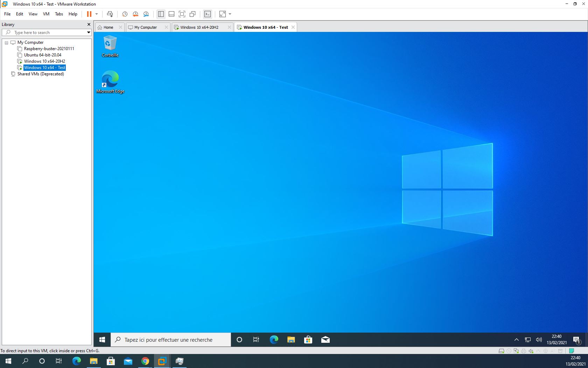
Task: Open File Explorer in guest taskbar
Action: click(291, 340)
